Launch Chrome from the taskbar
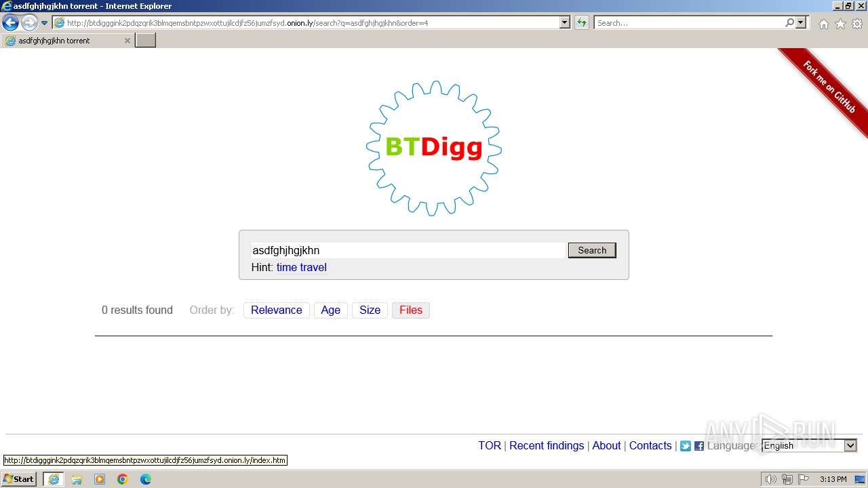The width and height of the screenshot is (868, 488). click(123, 479)
